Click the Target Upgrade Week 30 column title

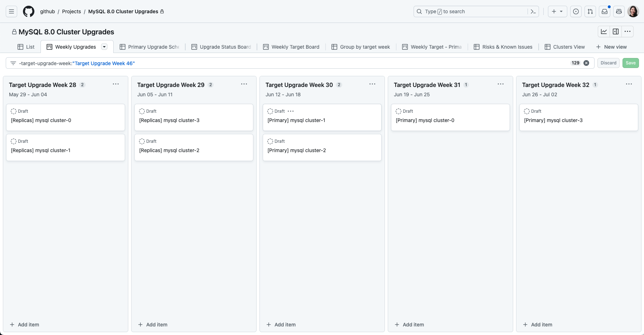[x=299, y=85]
